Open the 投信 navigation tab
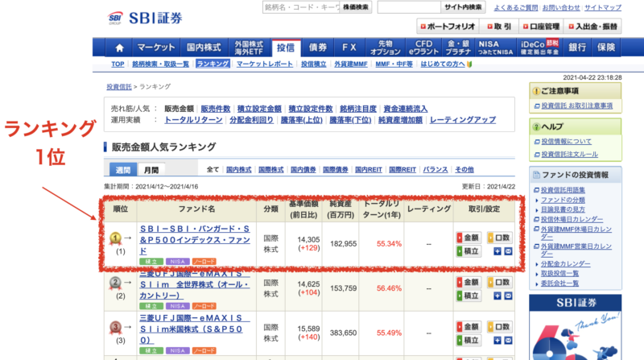 (286, 48)
